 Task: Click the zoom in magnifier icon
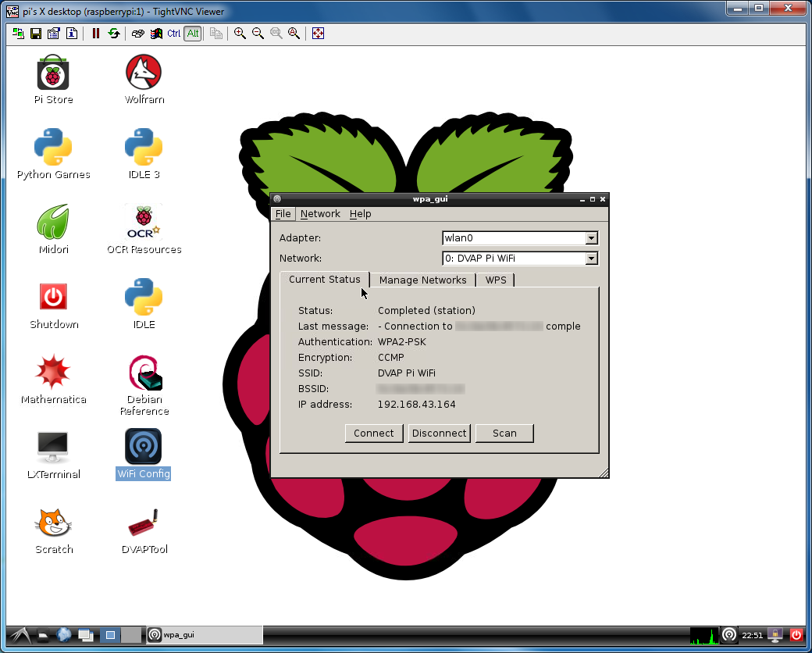pos(240,34)
